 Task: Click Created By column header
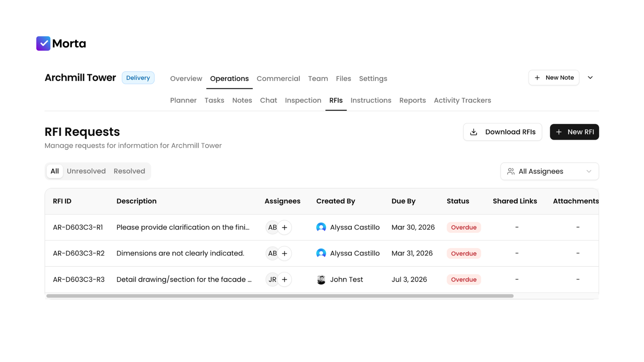335,201
